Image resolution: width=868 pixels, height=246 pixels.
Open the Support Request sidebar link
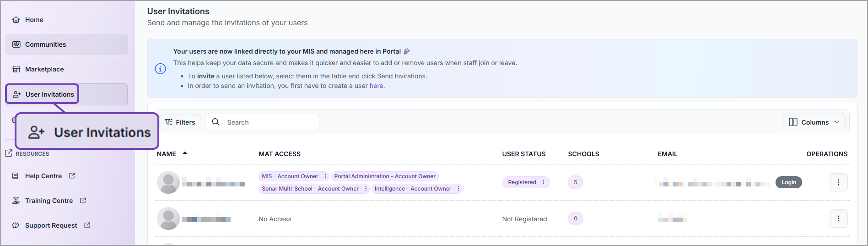(x=51, y=225)
